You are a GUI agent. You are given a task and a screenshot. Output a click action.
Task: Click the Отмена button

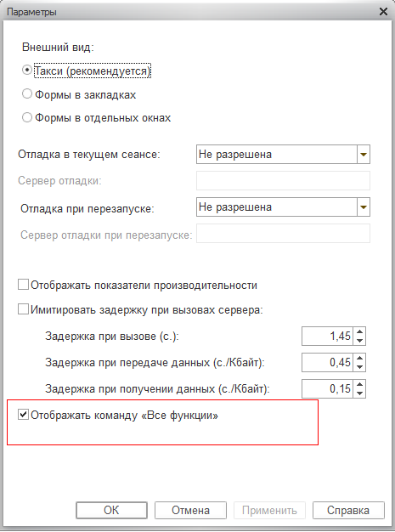190,510
